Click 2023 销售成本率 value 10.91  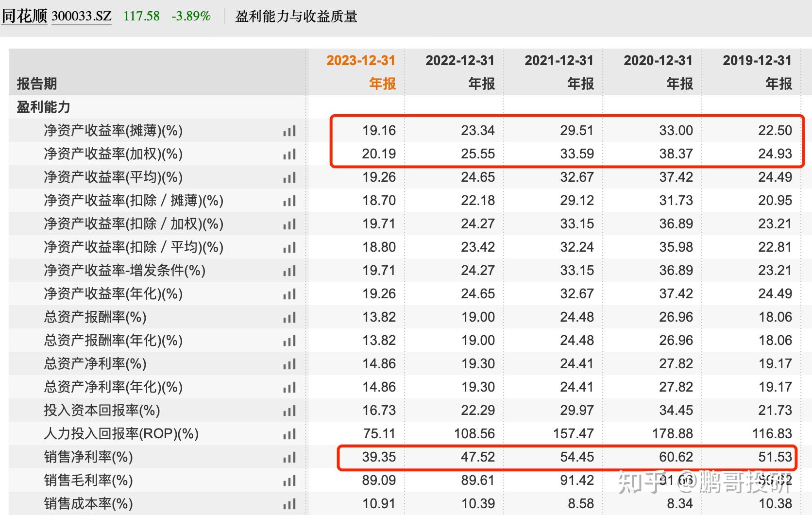pos(379,504)
